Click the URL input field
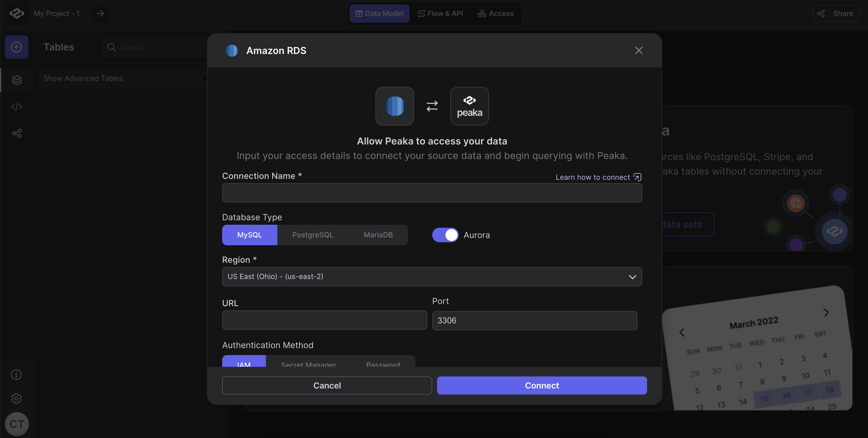The image size is (868, 438). (x=324, y=320)
